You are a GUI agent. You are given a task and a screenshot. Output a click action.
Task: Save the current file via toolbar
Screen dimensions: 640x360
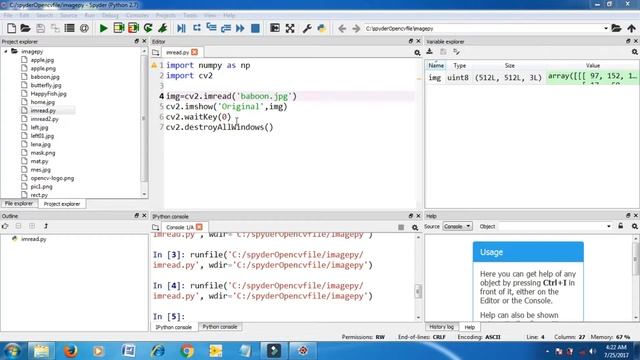click(x=40, y=28)
